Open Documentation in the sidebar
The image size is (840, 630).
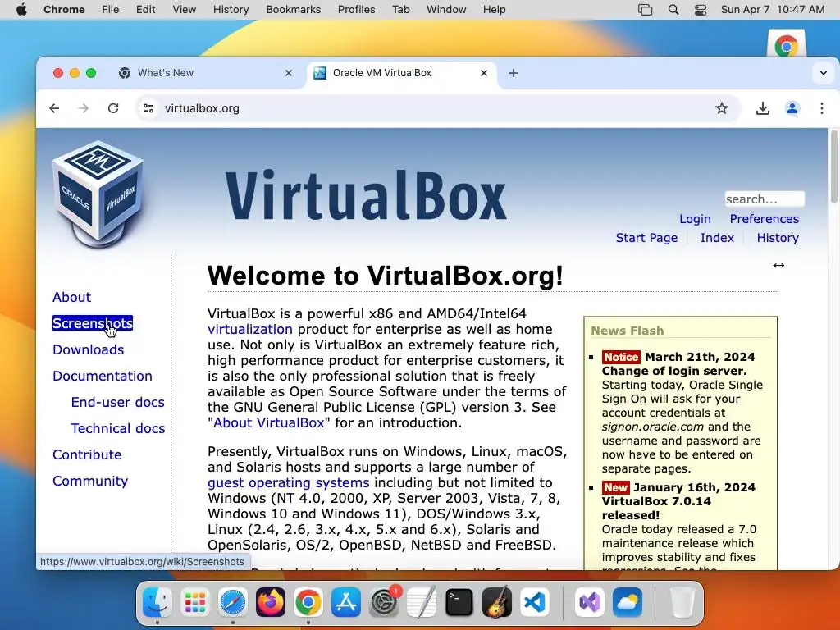coord(103,376)
